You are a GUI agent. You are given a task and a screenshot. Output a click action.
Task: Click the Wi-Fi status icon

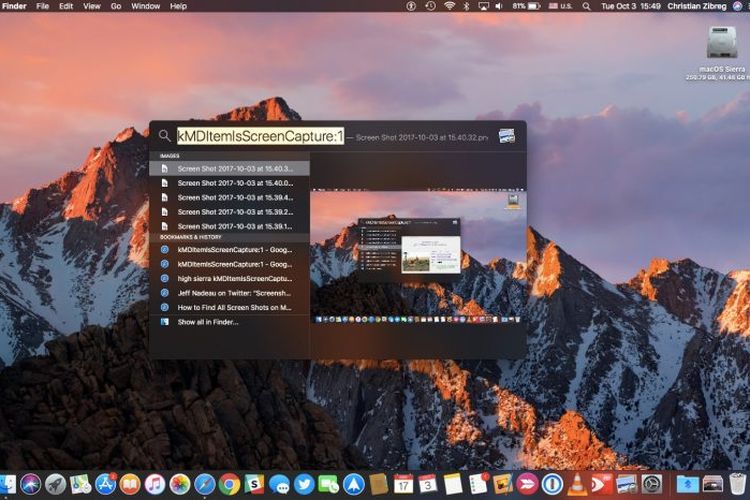(x=449, y=6)
